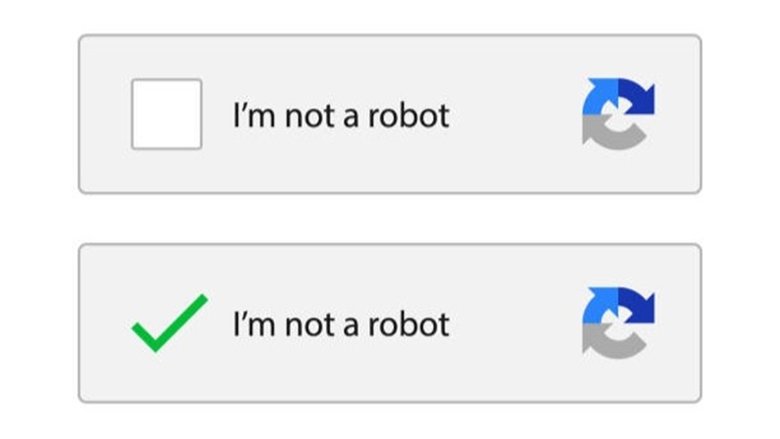Click the dark blue arrow of the top reCAPTCHA logo

[638, 96]
